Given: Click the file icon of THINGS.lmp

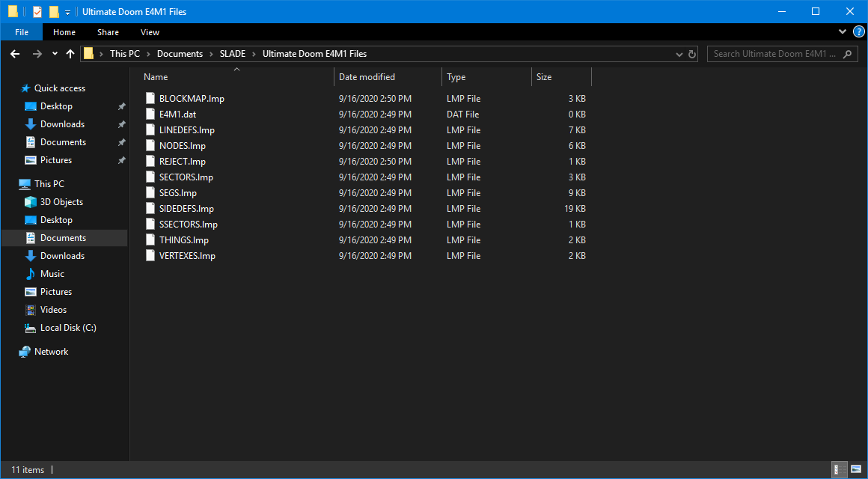Looking at the screenshot, I should tap(150, 239).
